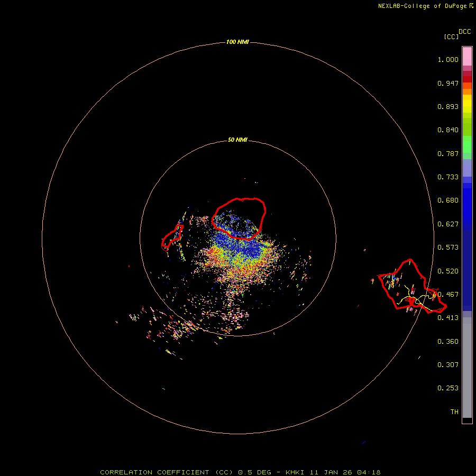Select the 0.307 legend value

tap(448, 365)
